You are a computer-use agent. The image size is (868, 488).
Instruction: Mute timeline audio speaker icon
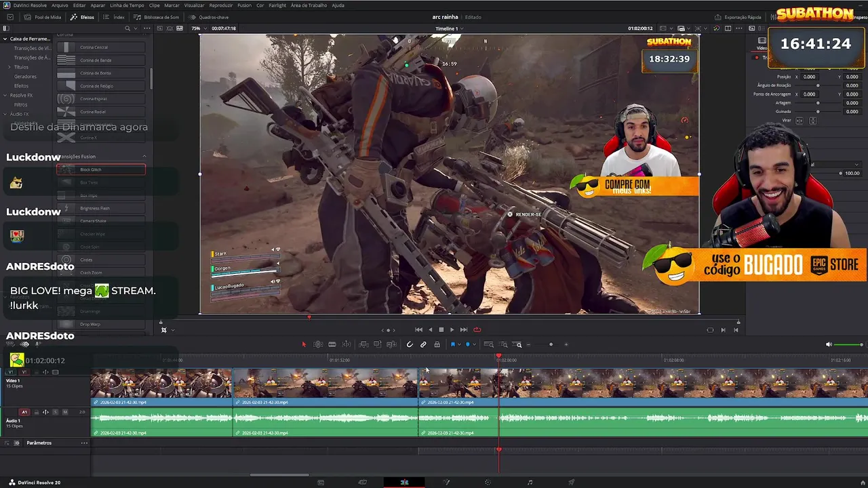(x=829, y=344)
